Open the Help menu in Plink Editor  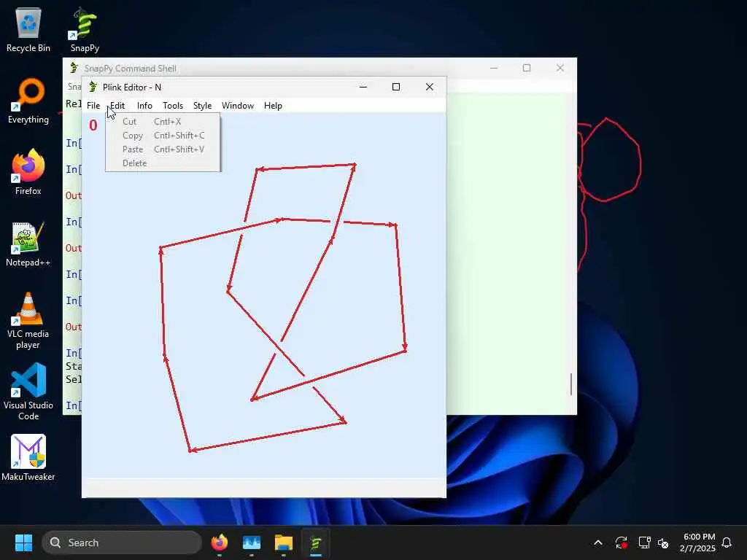(273, 106)
